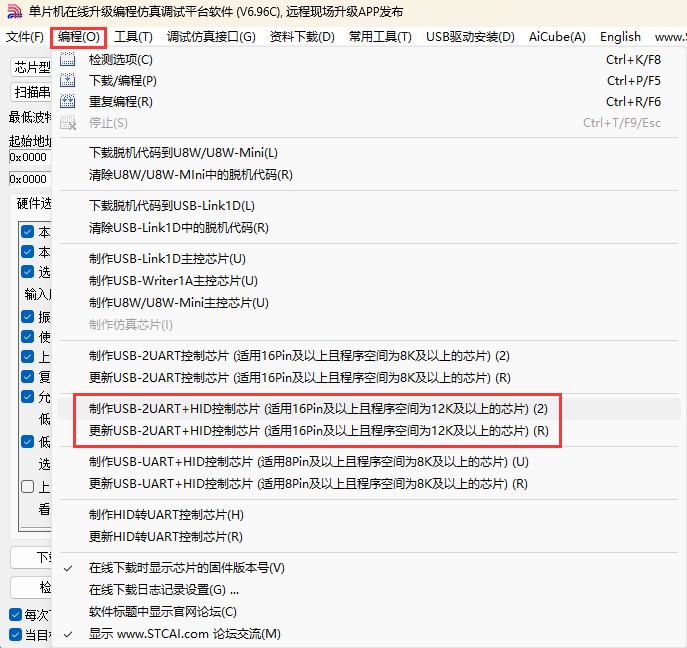The width and height of the screenshot is (687, 648).
Task: Click the 重复编程 menu icon
Action: tap(68, 101)
